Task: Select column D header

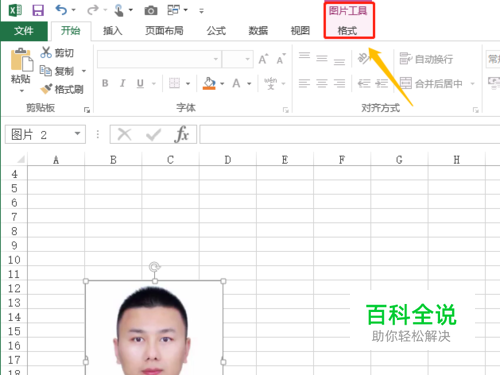Action: [x=228, y=160]
